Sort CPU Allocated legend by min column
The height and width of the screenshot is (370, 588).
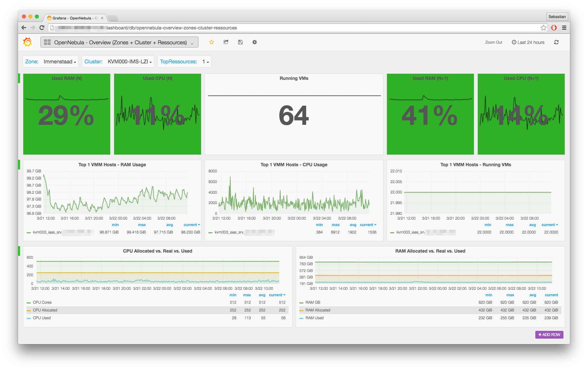[233, 295]
